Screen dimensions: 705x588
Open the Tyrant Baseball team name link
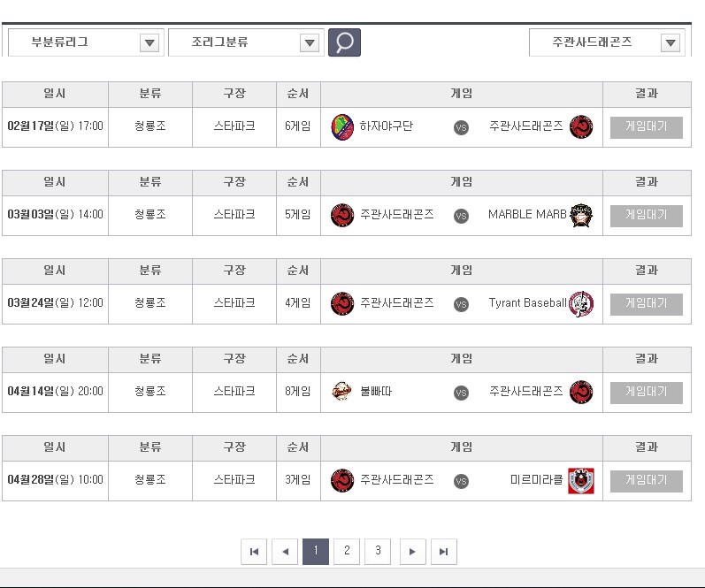[x=527, y=303]
